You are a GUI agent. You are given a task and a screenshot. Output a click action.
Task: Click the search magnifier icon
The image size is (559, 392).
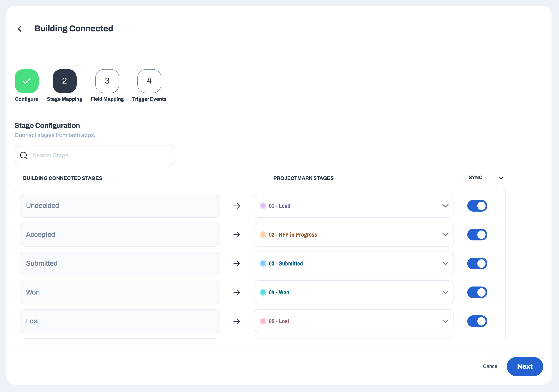(x=24, y=155)
